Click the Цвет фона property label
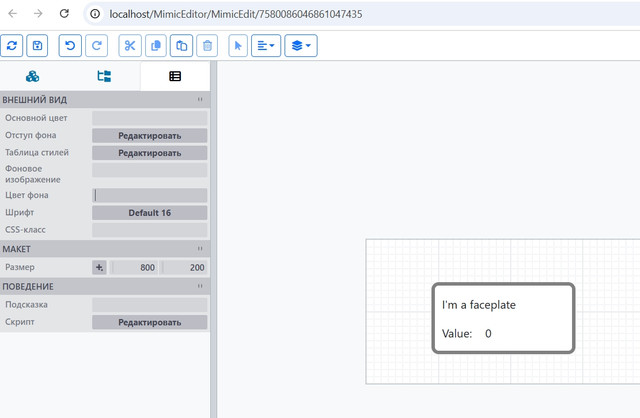Image resolution: width=640 pixels, height=418 pixels. click(27, 195)
